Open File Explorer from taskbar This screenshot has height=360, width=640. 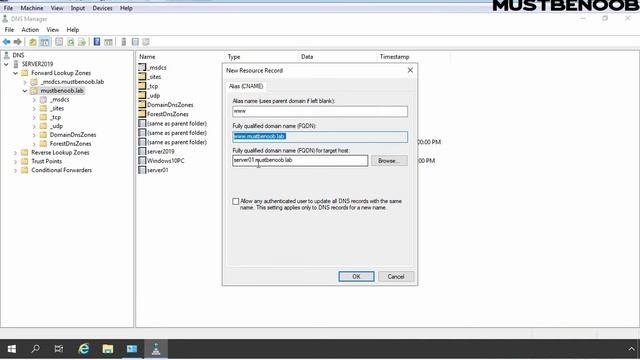108,349
